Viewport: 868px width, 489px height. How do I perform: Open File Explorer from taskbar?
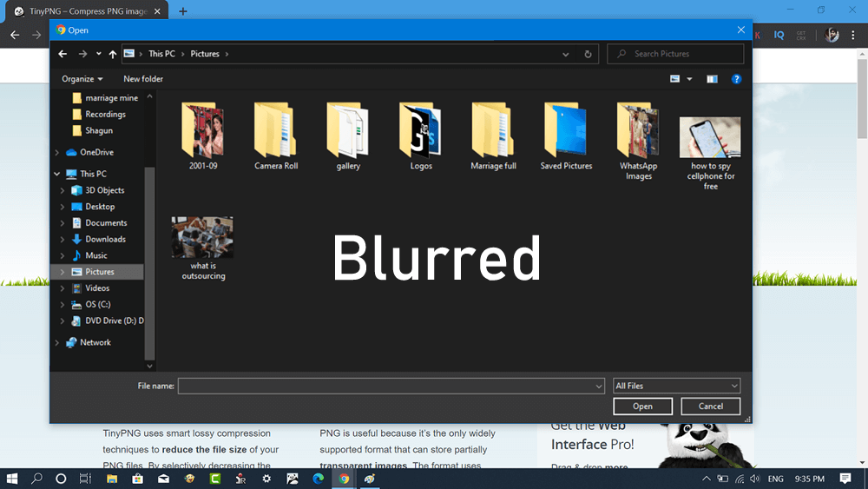point(112,479)
